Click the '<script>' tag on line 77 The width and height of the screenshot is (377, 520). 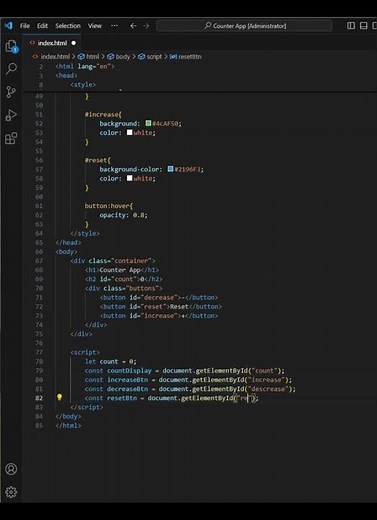click(x=85, y=352)
